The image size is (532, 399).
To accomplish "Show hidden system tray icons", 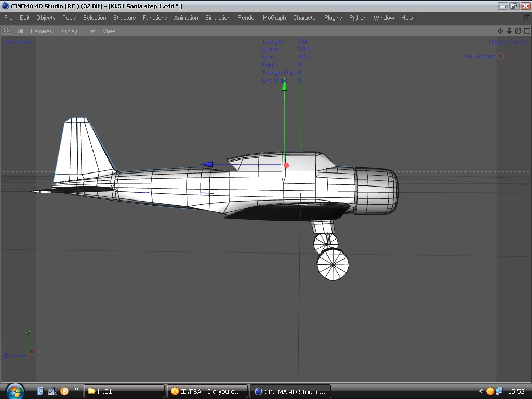I will point(481,391).
